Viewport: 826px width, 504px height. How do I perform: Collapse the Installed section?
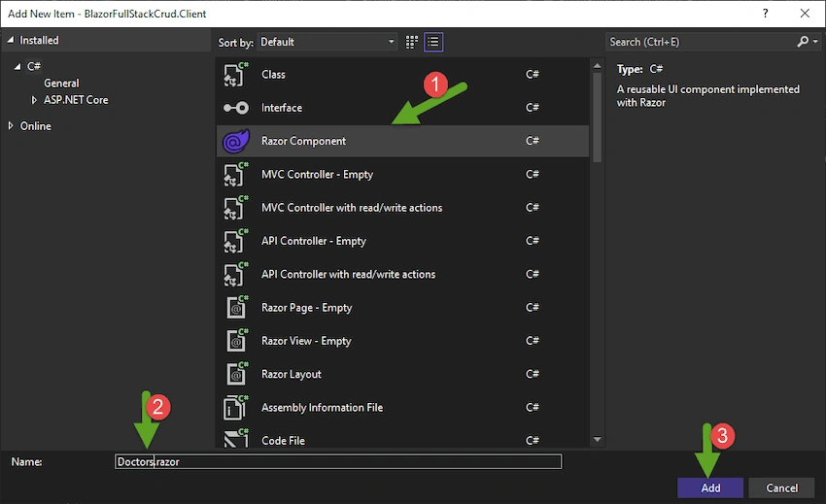click(11, 40)
